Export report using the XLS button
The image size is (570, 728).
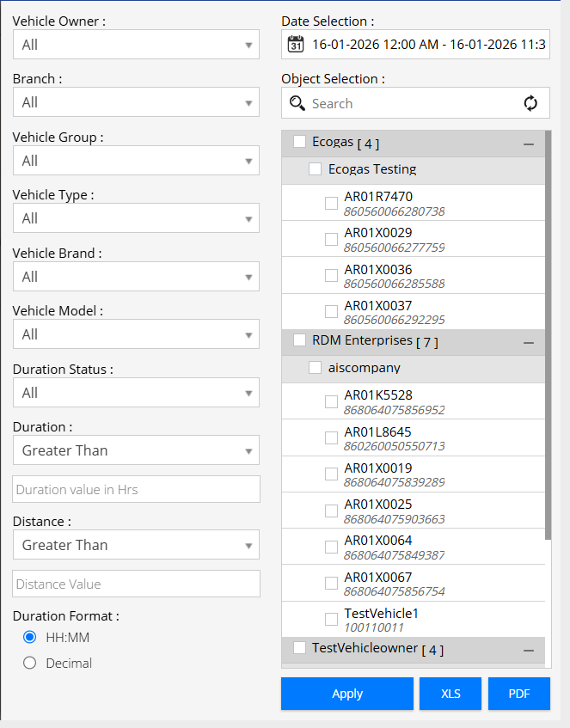point(450,694)
